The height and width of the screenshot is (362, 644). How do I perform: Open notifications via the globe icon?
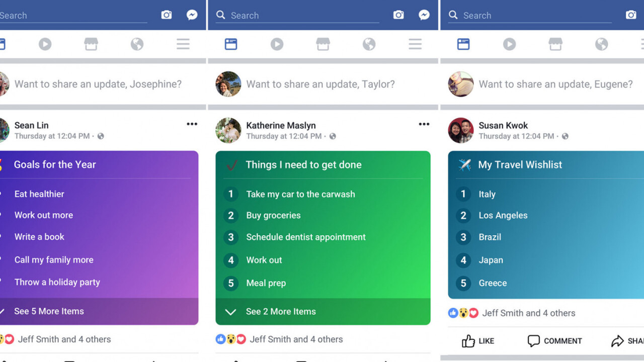coord(369,44)
